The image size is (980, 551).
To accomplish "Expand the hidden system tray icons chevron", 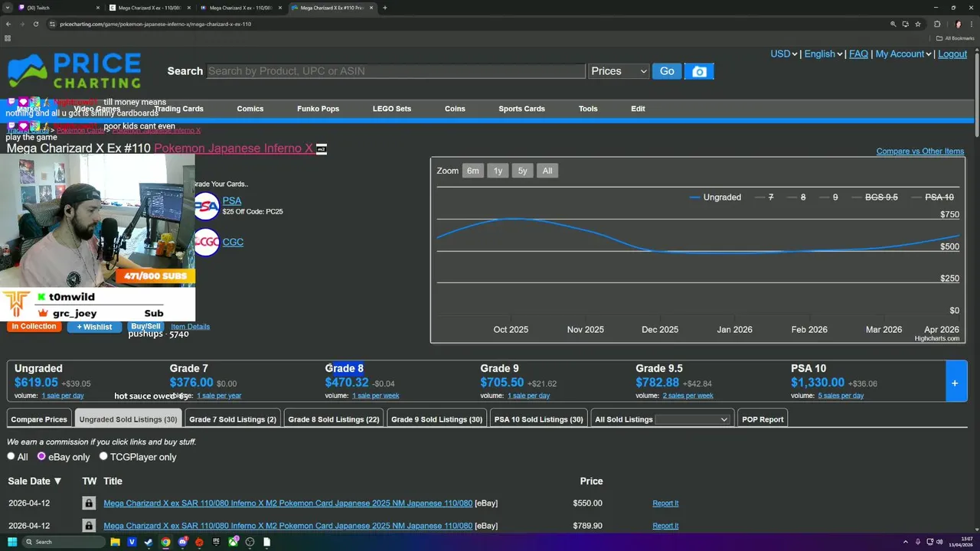I will tap(906, 542).
